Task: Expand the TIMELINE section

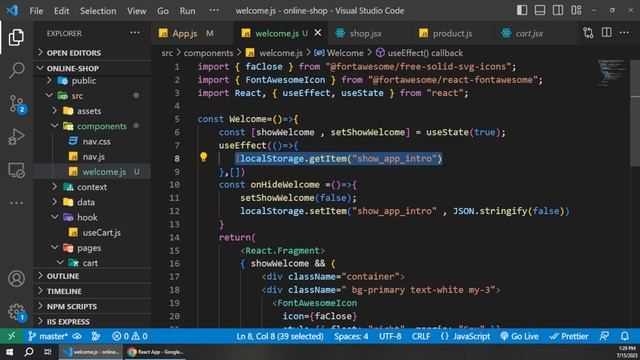Action: [92, 291]
